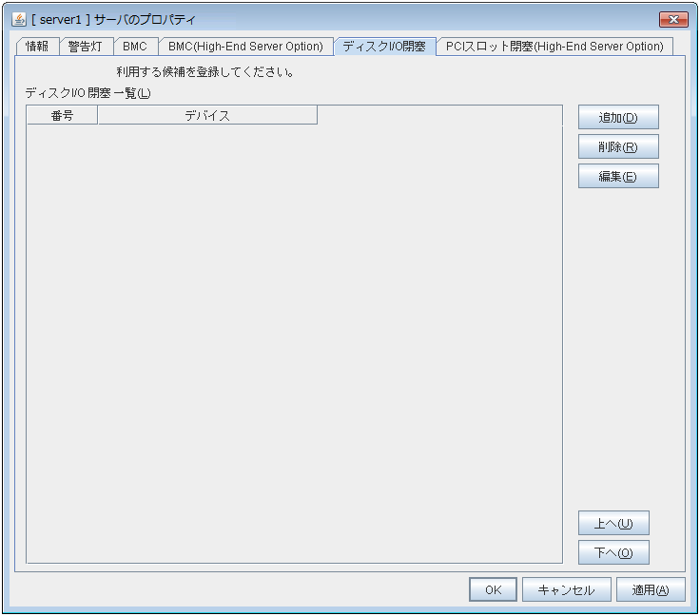Click the 削除(R) button

point(618,146)
